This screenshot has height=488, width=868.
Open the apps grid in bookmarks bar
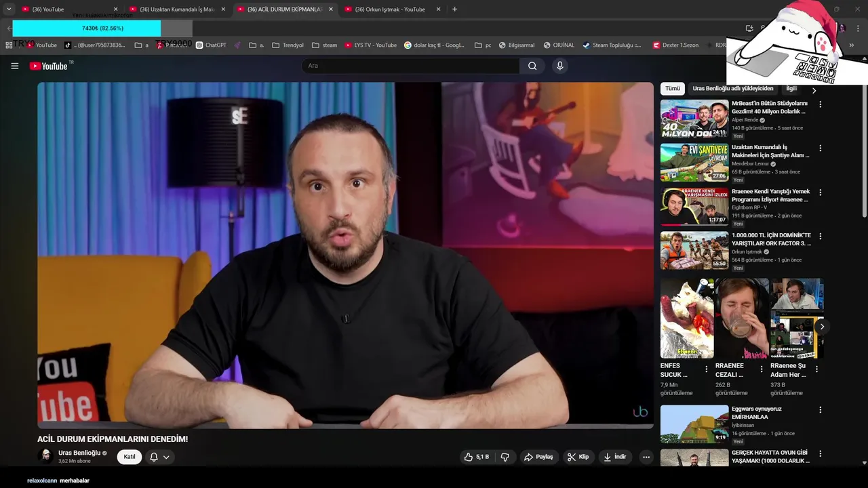tap(9, 45)
